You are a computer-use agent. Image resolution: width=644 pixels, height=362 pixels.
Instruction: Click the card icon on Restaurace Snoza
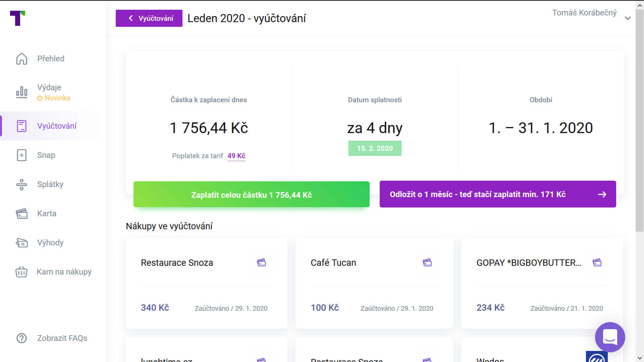262,262
